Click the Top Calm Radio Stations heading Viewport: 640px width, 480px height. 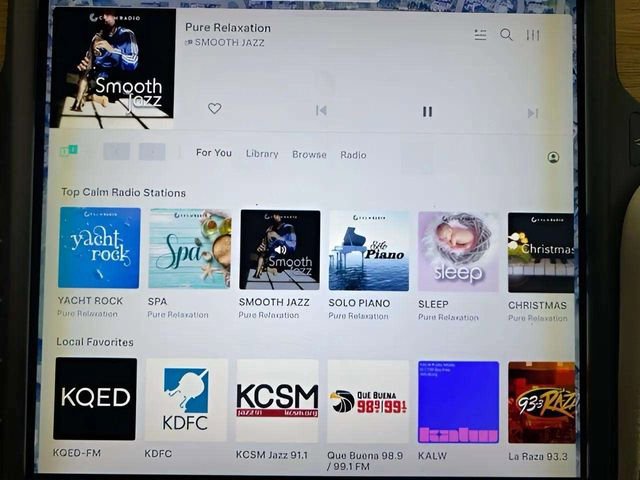123,192
